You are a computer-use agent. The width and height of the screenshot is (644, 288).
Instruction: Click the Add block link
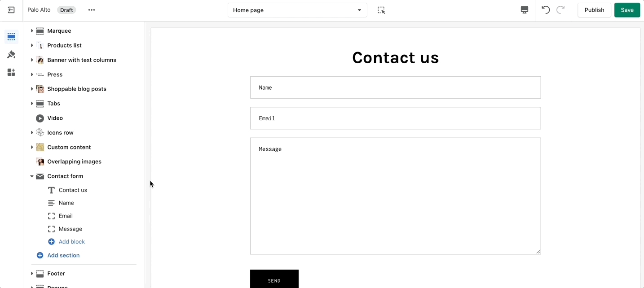(x=71, y=242)
